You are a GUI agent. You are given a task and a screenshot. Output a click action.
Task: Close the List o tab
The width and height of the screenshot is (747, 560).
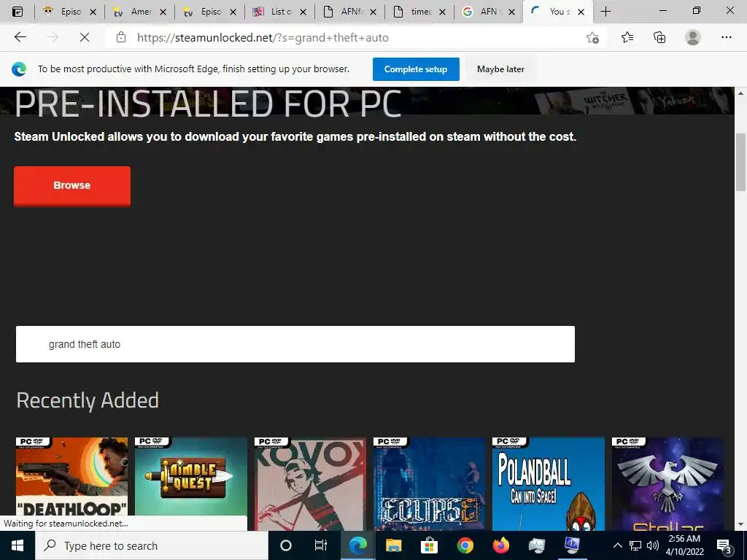[303, 12]
